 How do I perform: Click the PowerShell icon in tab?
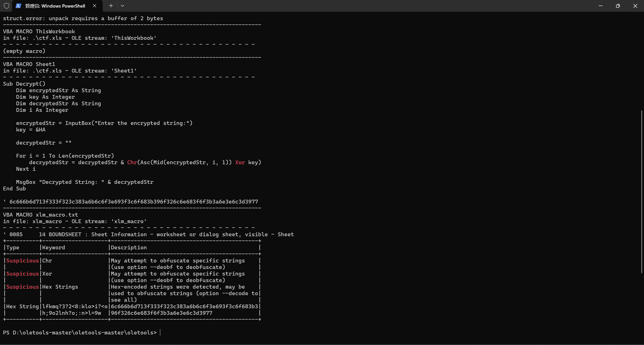pos(18,6)
